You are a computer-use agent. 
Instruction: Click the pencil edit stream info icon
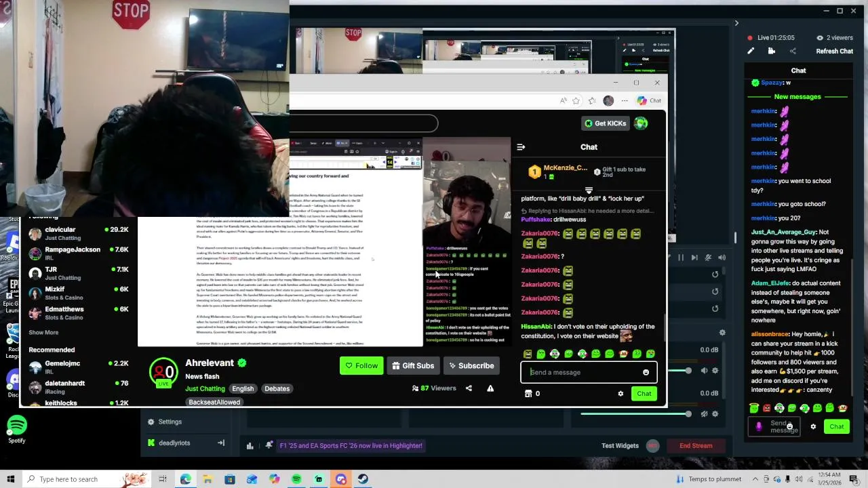[x=751, y=51]
